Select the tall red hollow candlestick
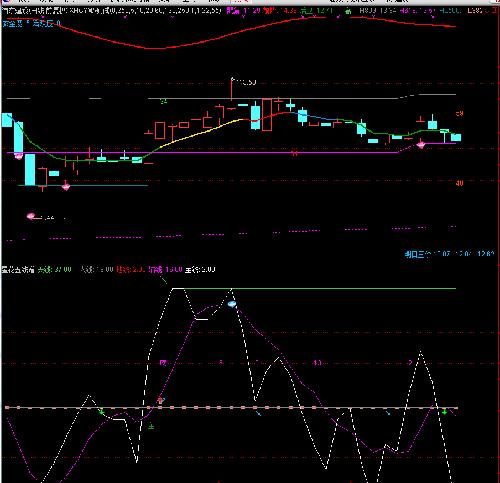500x483 pixels. (267, 115)
